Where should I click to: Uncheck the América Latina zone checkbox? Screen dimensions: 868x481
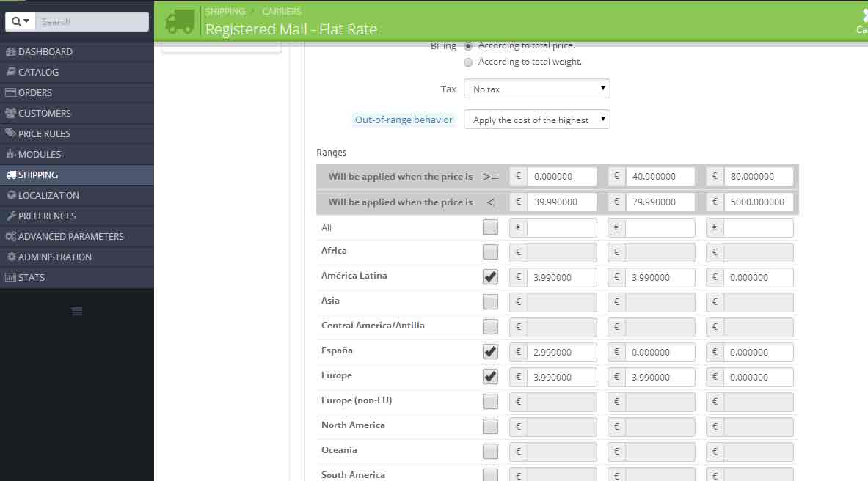(490, 276)
